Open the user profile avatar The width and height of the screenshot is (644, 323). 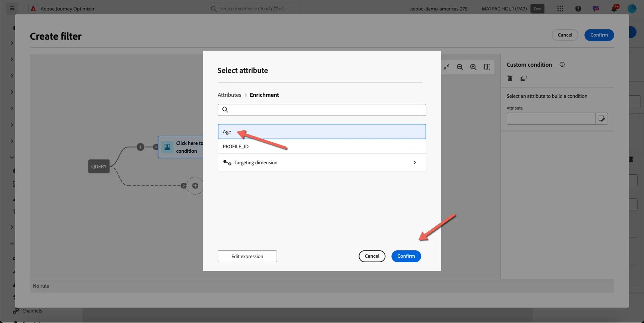coord(632,9)
